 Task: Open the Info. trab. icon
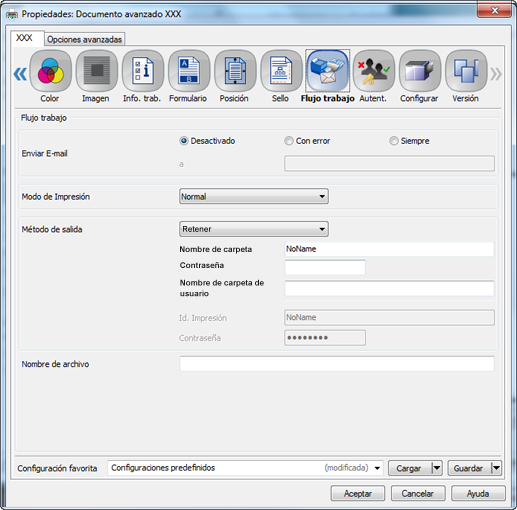tap(143, 71)
